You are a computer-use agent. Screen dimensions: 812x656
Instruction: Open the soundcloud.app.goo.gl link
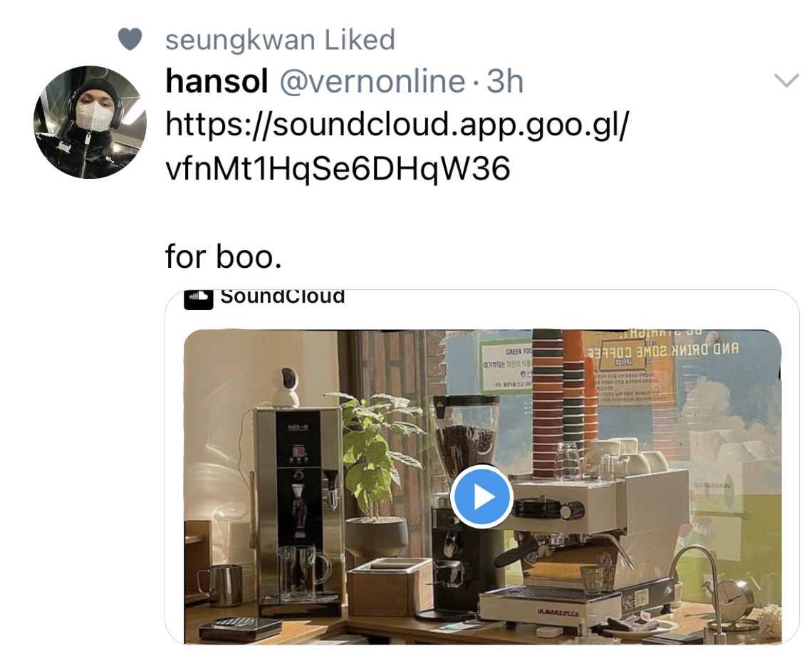pyautogui.click(x=397, y=125)
